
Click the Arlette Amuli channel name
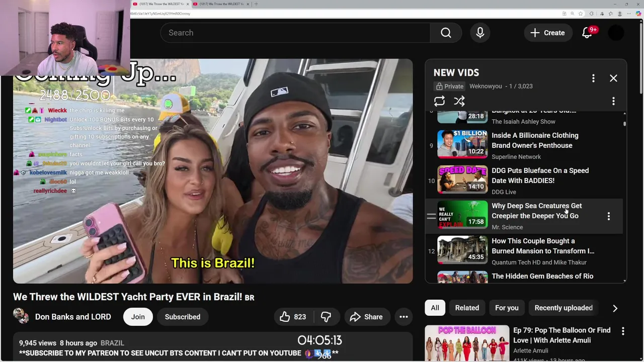(530, 350)
